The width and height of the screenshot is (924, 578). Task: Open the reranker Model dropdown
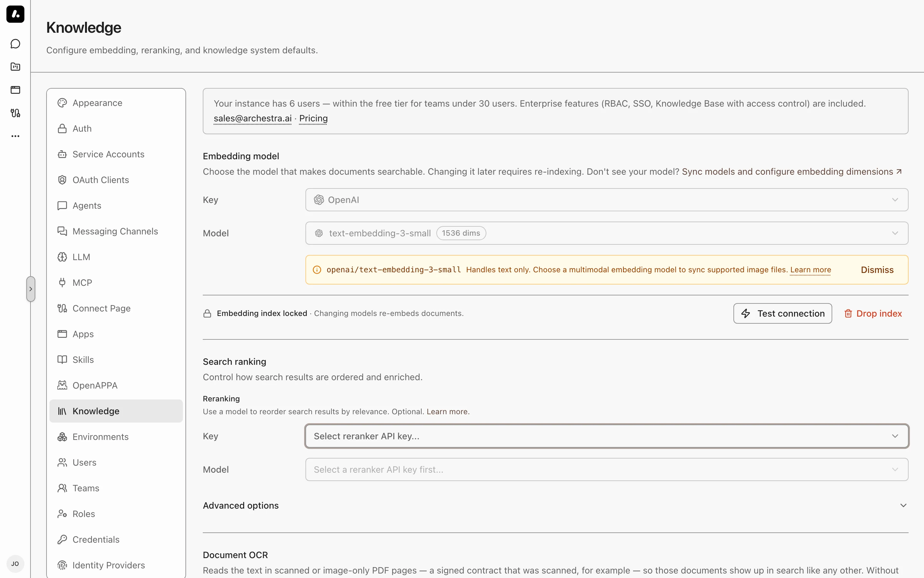pyautogui.click(x=607, y=469)
